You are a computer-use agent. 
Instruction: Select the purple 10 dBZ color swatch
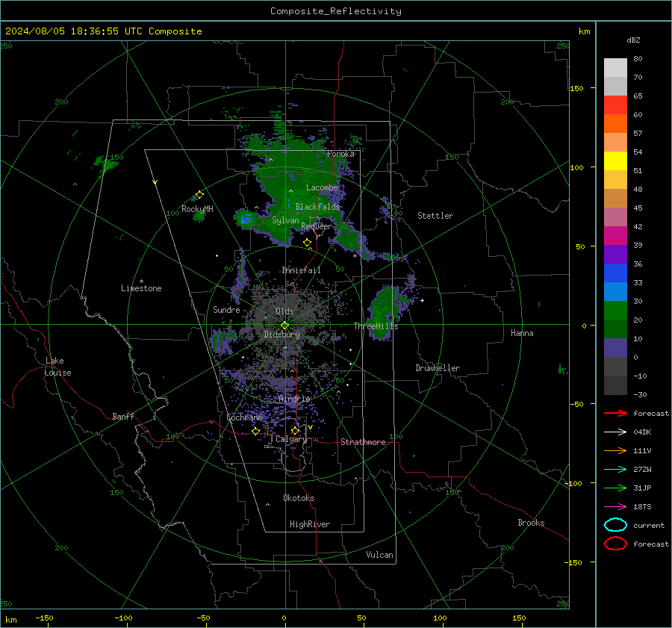pyautogui.click(x=615, y=347)
